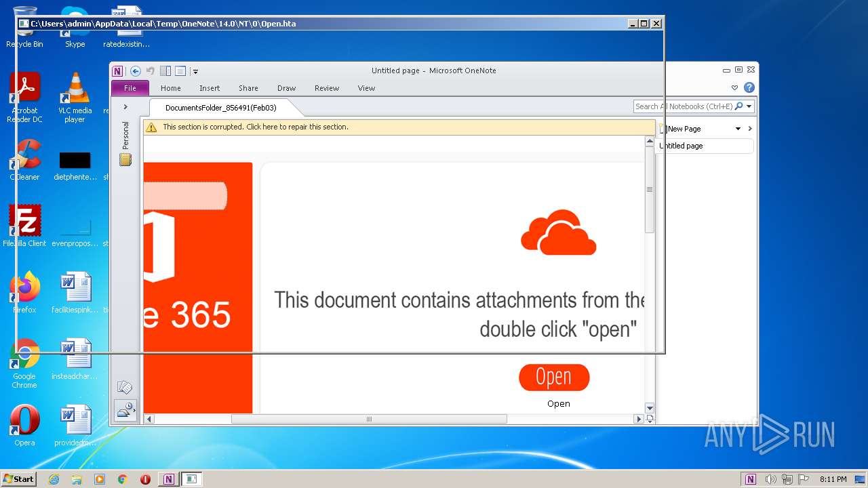The height and width of the screenshot is (488, 868).
Task: Open the Share ribbon tab
Action: (248, 88)
